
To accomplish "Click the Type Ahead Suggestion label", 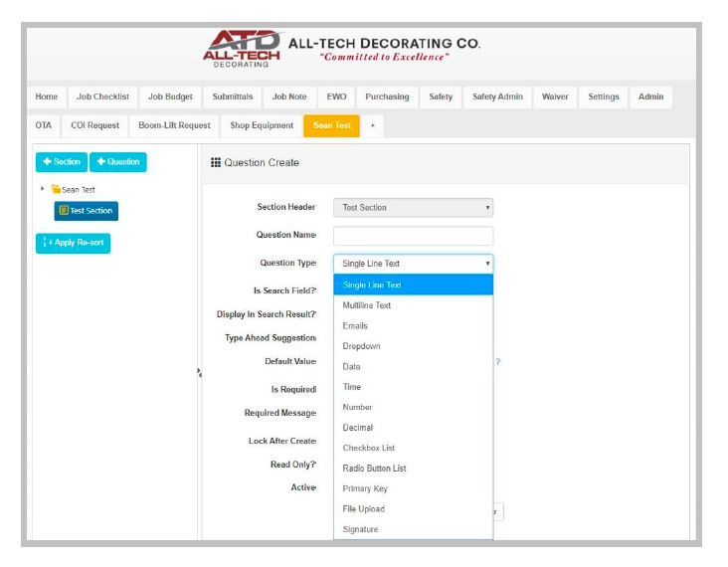I will (x=271, y=338).
